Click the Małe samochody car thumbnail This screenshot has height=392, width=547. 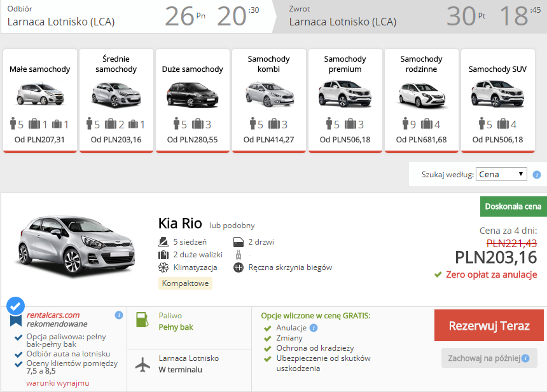click(40, 94)
